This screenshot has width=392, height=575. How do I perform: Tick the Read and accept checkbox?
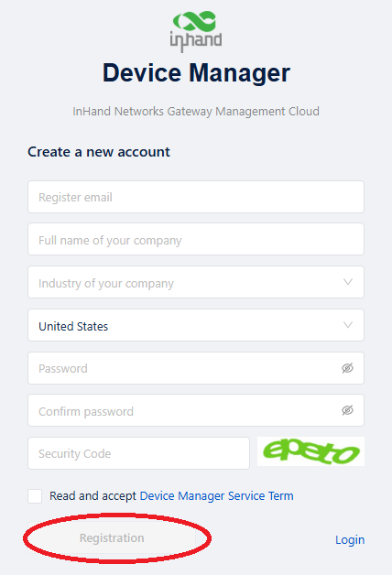click(x=35, y=496)
